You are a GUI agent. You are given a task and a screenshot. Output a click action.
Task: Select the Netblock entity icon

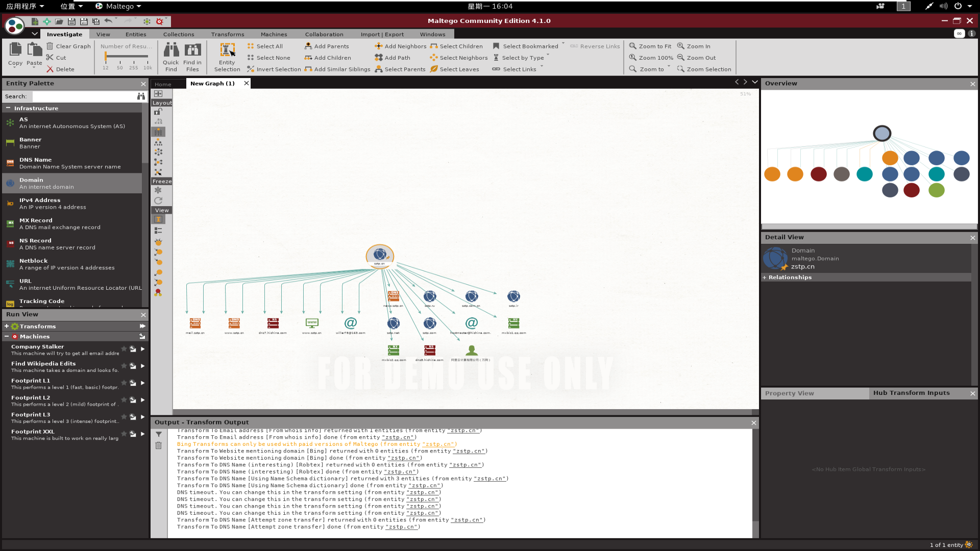pos(9,264)
